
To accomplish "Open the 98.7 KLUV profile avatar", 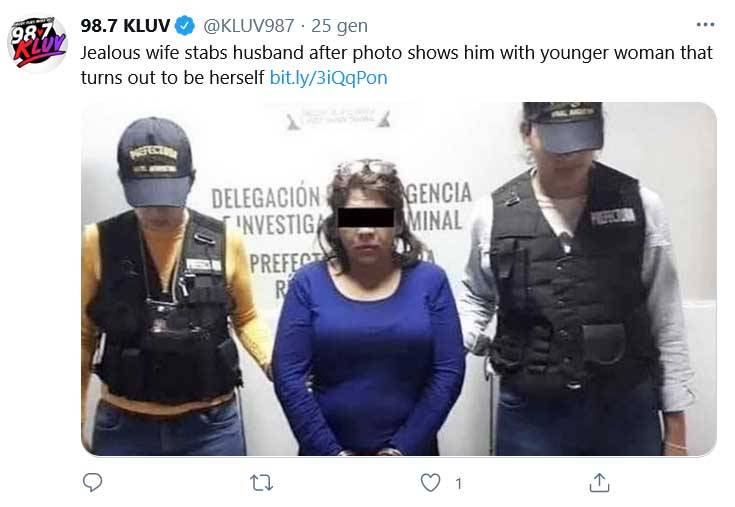I will coord(38,43).
